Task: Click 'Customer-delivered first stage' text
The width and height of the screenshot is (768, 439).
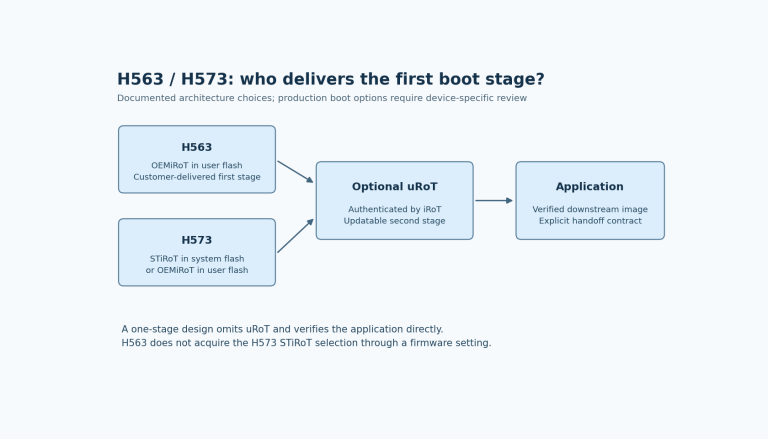Action: [196, 177]
